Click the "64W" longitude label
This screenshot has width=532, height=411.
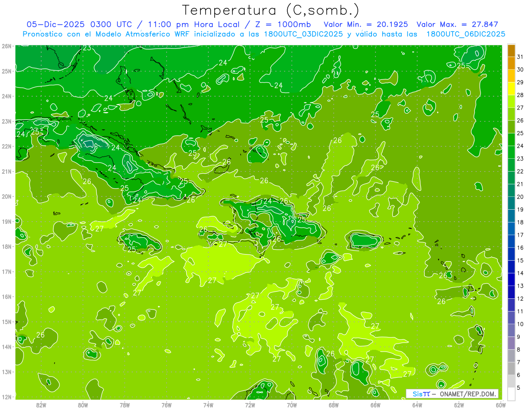point(417,405)
